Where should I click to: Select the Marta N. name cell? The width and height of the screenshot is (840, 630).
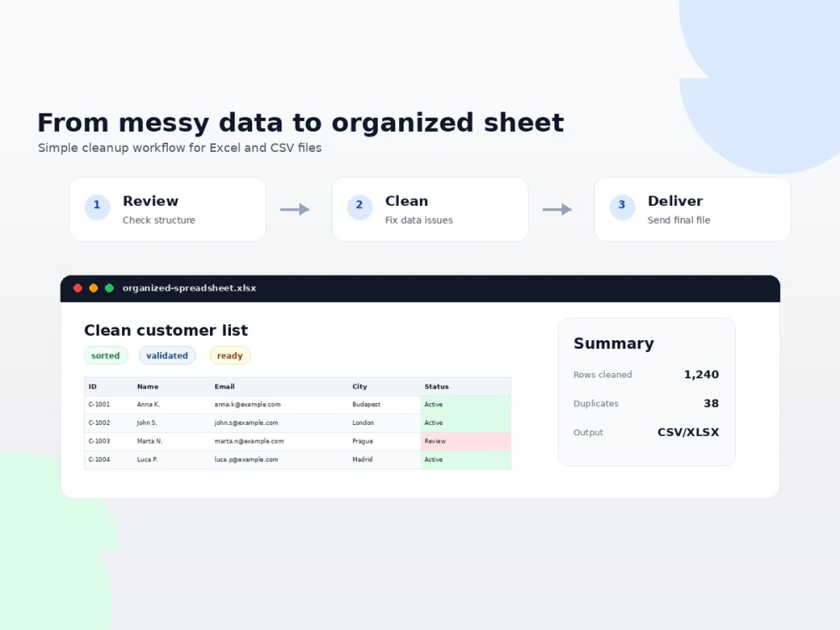tap(171, 442)
